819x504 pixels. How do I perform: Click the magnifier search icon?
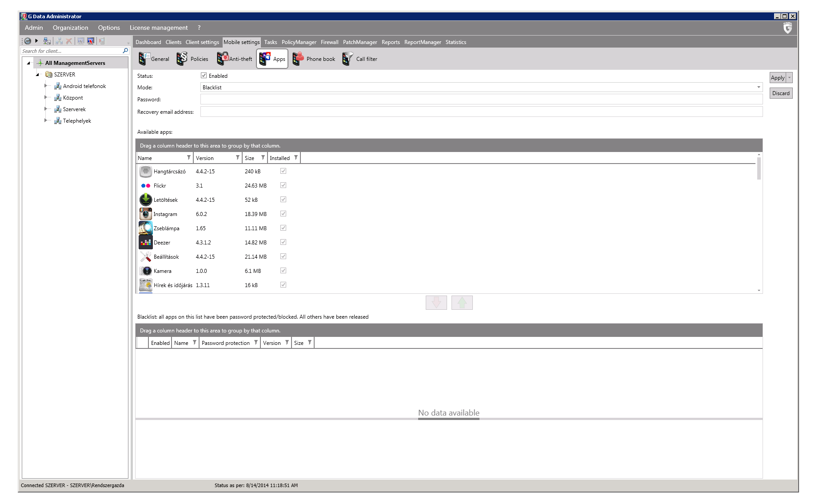[x=125, y=51]
